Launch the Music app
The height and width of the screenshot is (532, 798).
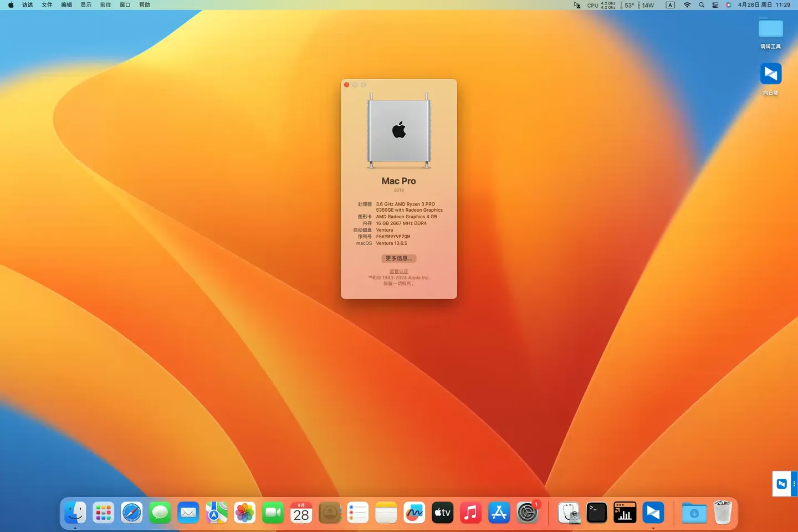click(x=470, y=513)
